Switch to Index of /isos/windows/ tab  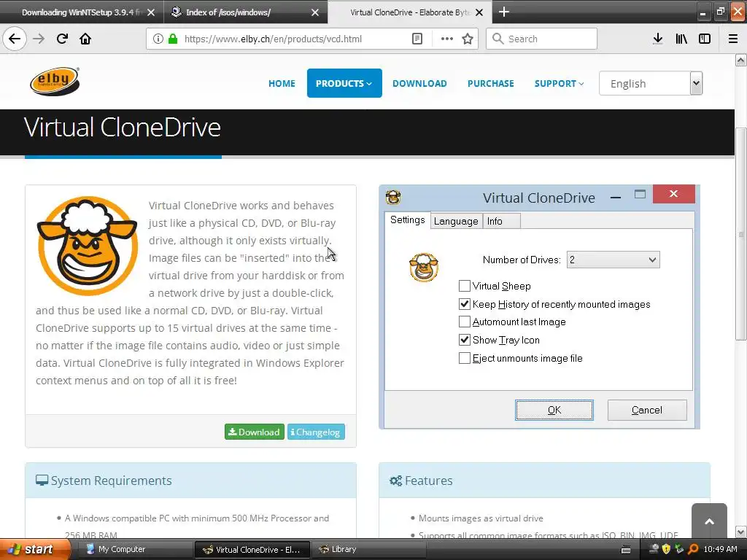(x=245, y=12)
